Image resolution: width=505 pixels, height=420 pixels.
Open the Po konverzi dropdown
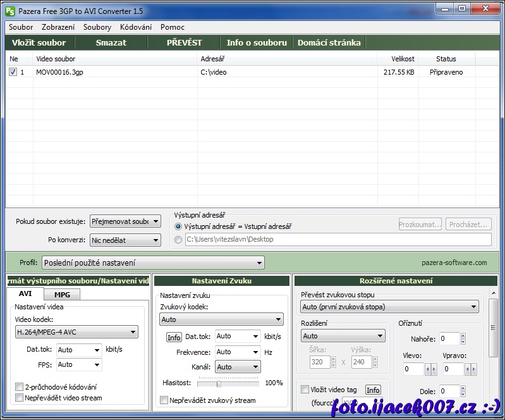(x=125, y=240)
